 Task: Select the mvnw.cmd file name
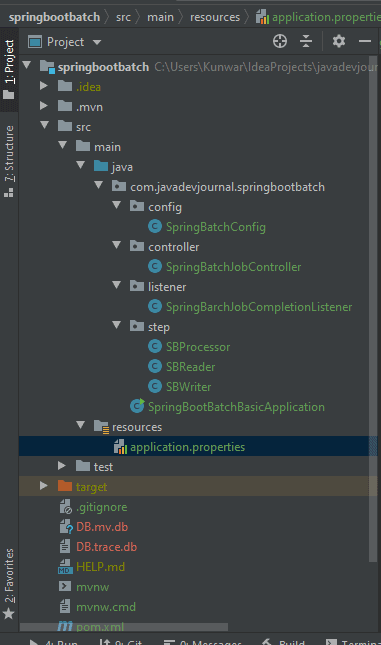point(106,607)
